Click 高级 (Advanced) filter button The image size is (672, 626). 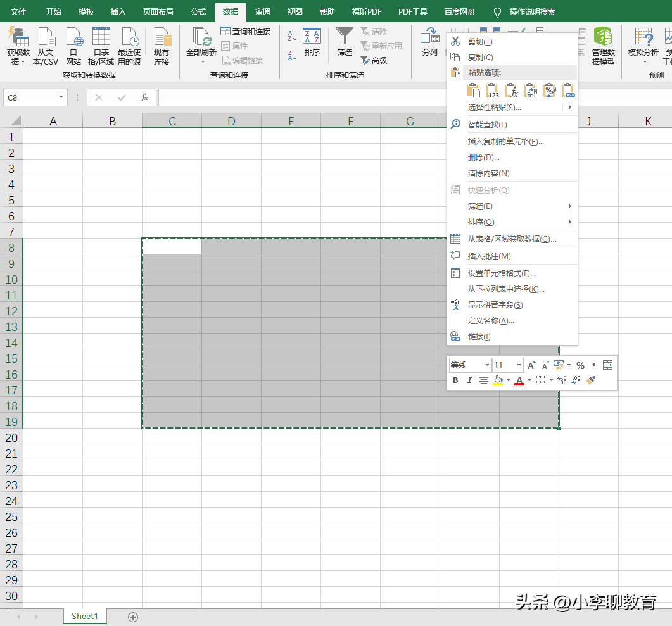coord(374,60)
